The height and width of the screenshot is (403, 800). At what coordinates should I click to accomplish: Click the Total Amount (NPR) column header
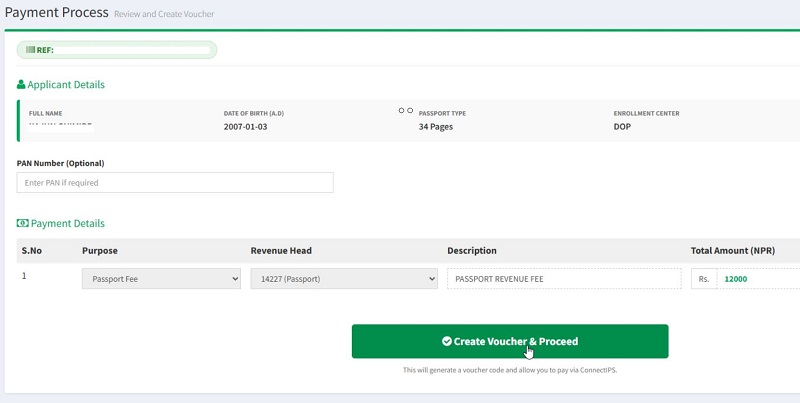click(733, 250)
